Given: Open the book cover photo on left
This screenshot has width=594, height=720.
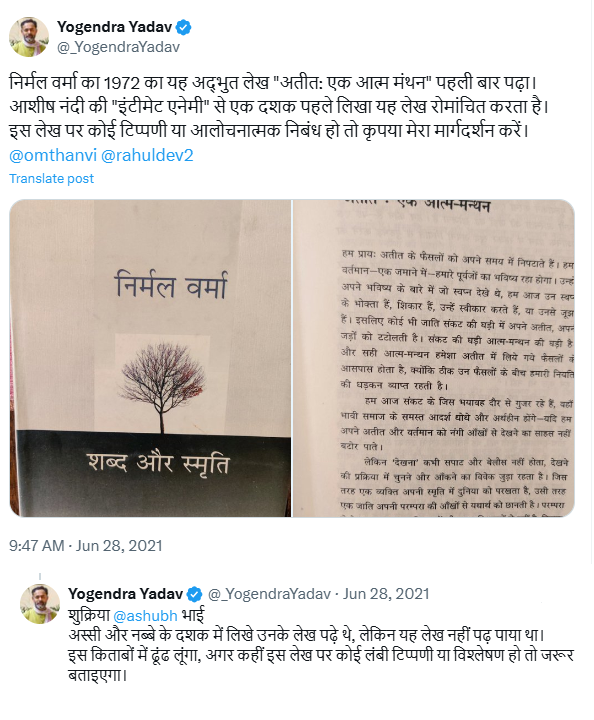Looking at the screenshot, I should (x=150, y=358).
